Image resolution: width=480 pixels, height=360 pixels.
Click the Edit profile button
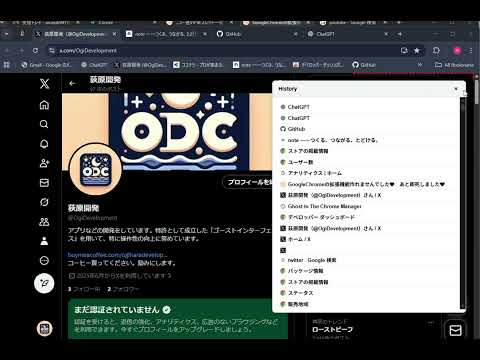pos(248,182)
